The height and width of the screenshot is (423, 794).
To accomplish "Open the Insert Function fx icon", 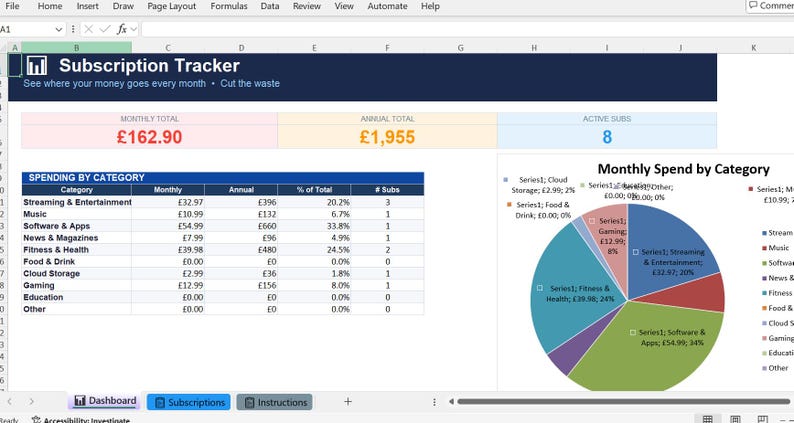I will click(122, 29).
